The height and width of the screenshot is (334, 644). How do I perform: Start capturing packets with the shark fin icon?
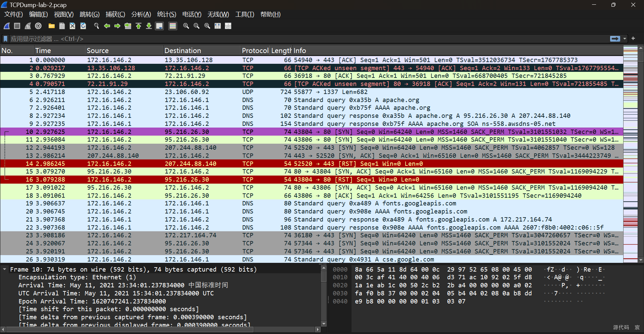[7, 26]
